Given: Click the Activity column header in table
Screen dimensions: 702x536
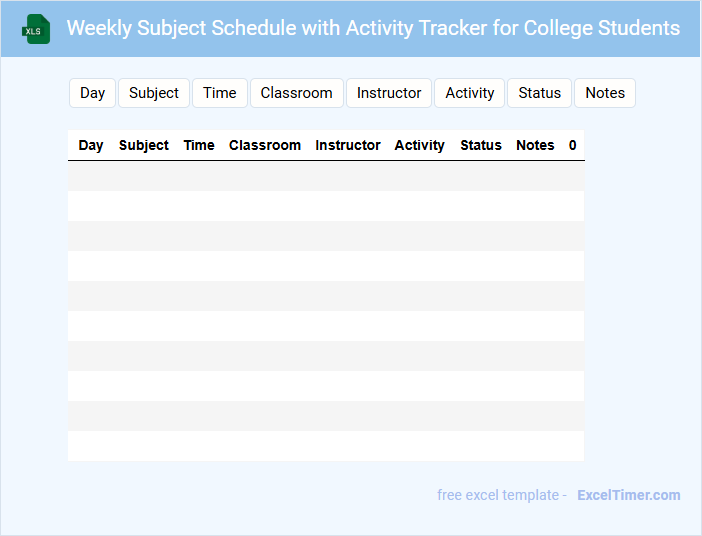Looking at the screenshot, I should coord(420,145).
